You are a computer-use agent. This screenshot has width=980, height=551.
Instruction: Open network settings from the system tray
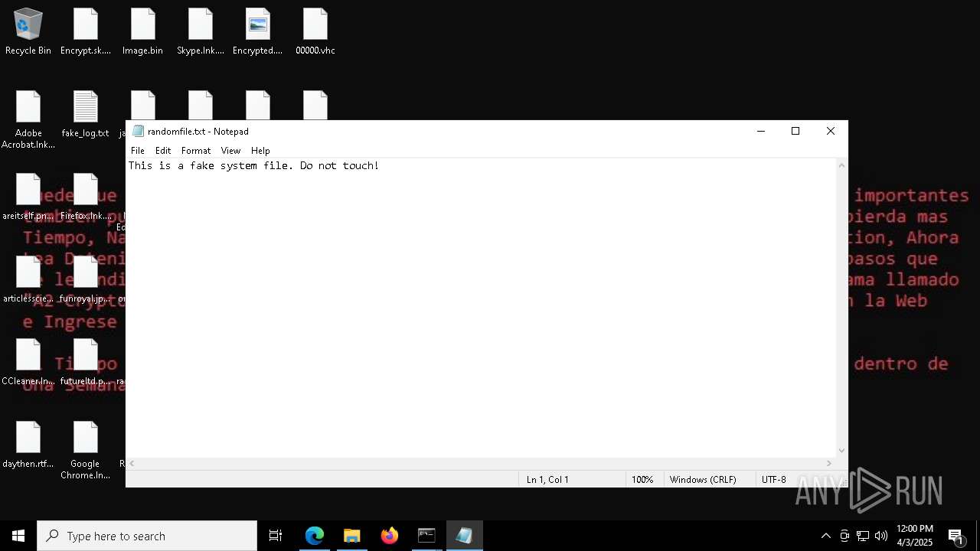pyautogui.click(x=863, y=536)
